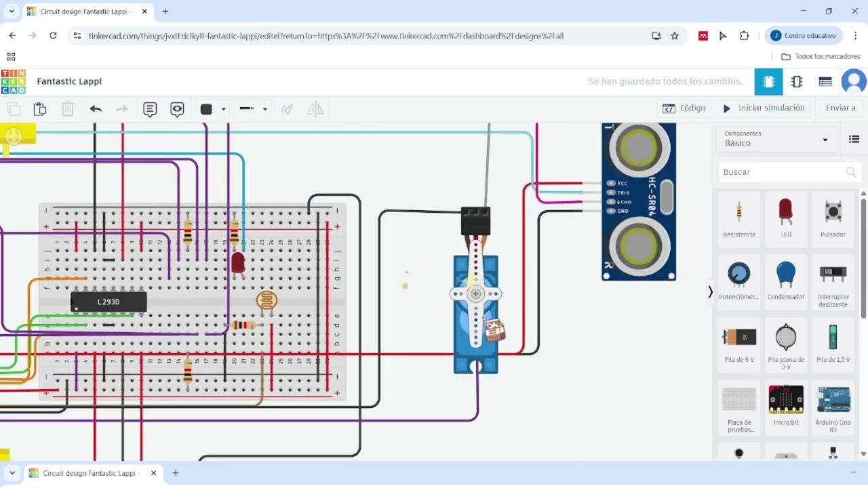
Task: Click the Delete trash can icon
Action: click(68, 109)
